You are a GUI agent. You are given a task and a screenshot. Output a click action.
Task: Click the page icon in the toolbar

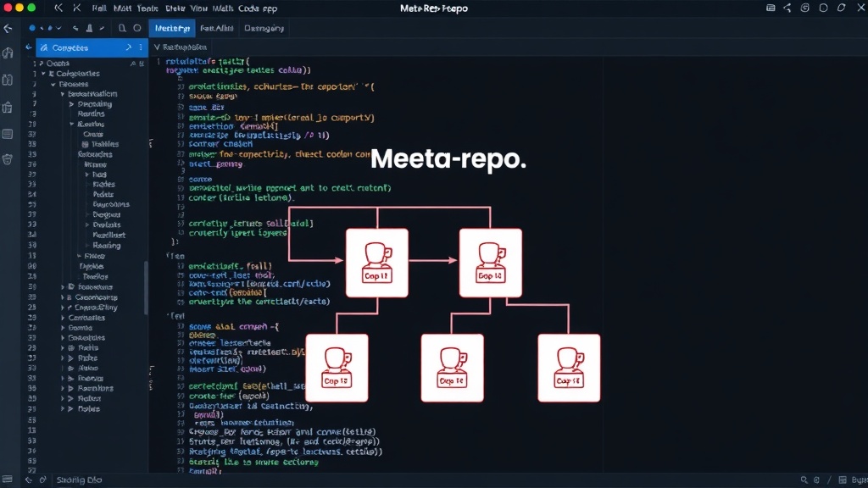point(122,28)
